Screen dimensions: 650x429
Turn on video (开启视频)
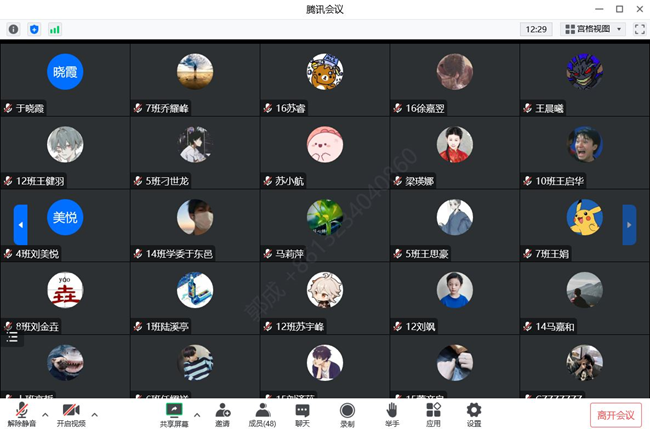(x=71, y=415)
